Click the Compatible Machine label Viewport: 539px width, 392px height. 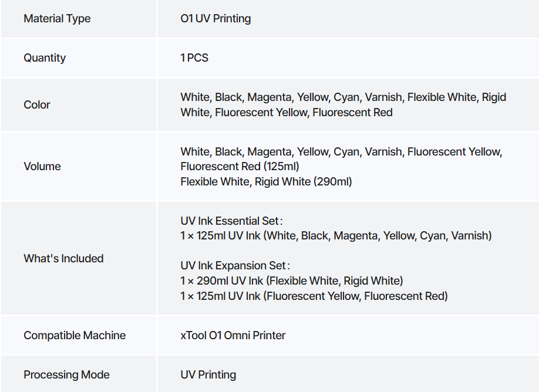pos(75,335)
